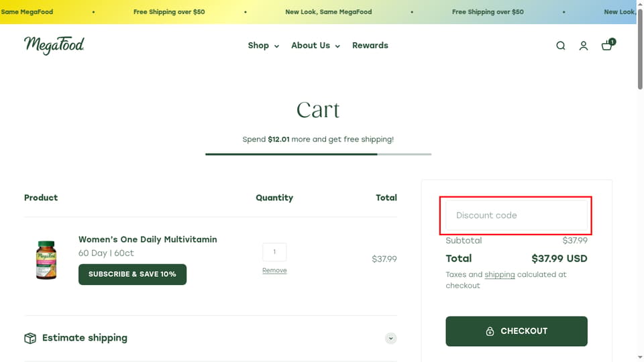The image size is (644, 362).
Task: Click the Quantity column header
Action: click(x=274, y=198)
